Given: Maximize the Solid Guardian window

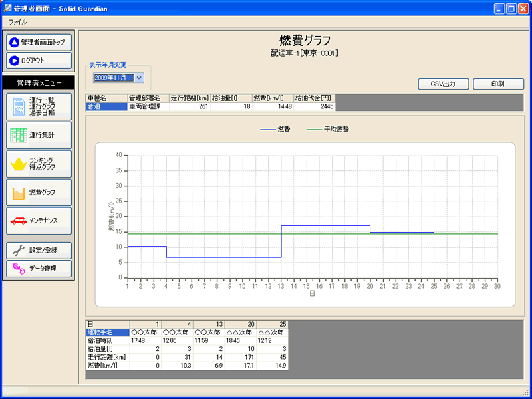Looking at the screenshot, I should (x=511, y=9).
